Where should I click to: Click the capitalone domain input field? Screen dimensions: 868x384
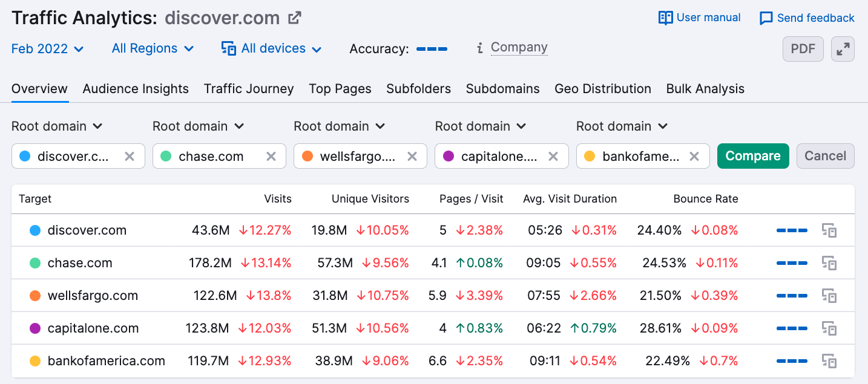(501, 156)
